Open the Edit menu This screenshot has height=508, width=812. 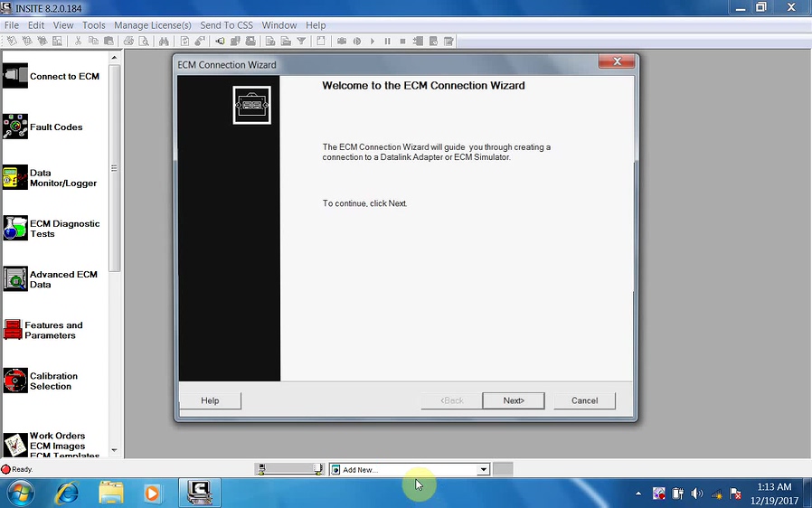point(36,24)
